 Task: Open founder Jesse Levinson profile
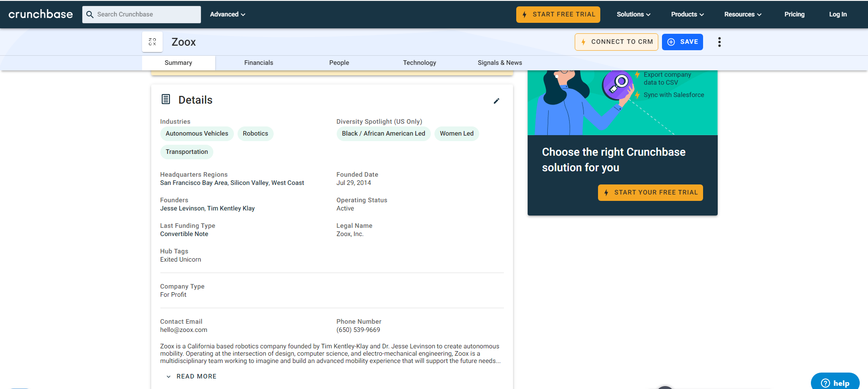tap(182, 209)
